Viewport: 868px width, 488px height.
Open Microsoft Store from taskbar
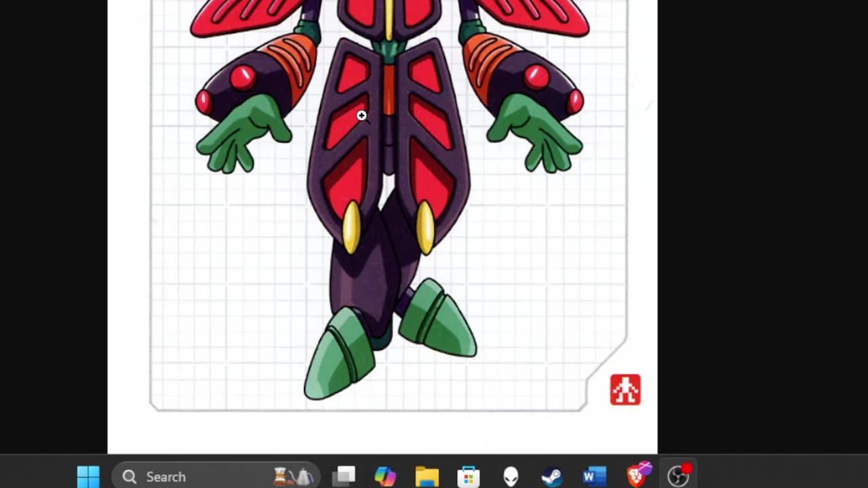[x=469, y=476]
